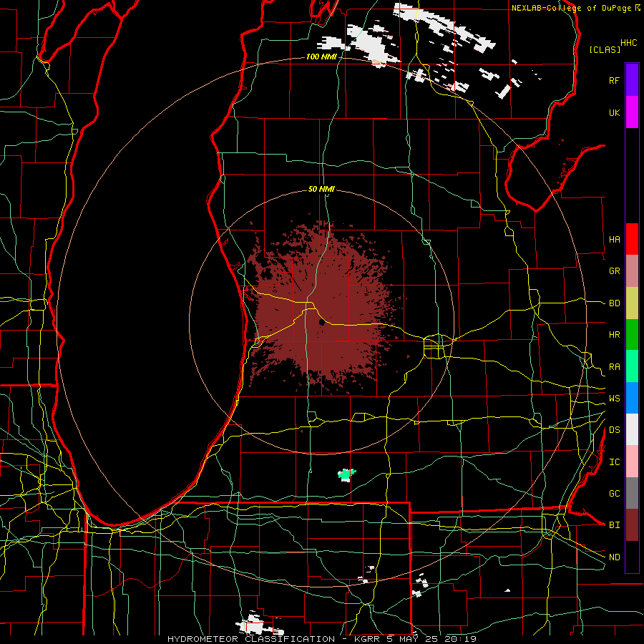Click the magenta UK legend color swatch

(632, 112)
